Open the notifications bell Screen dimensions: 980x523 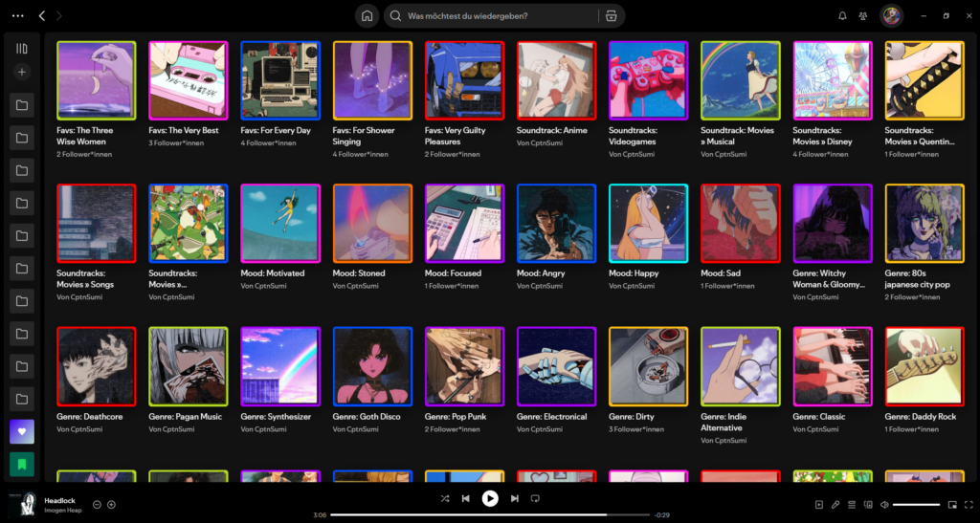[842, 16]
